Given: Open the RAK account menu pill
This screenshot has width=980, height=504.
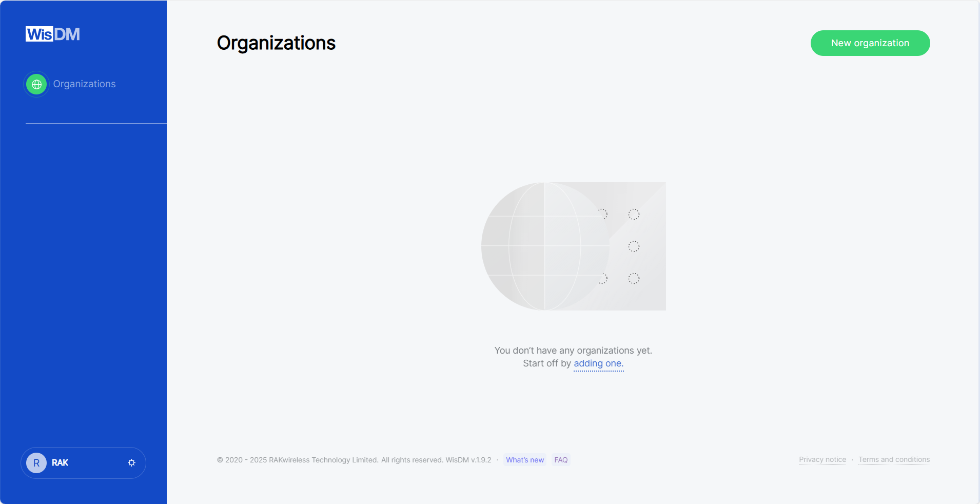Looking at the screenshot, I should click(83, 462).
